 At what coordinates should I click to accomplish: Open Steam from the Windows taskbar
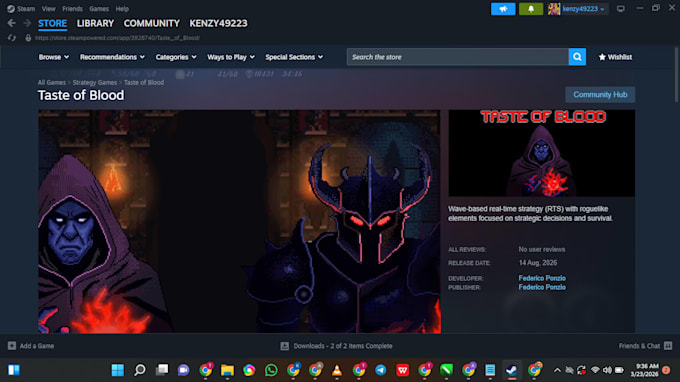[x=512, y=370]
